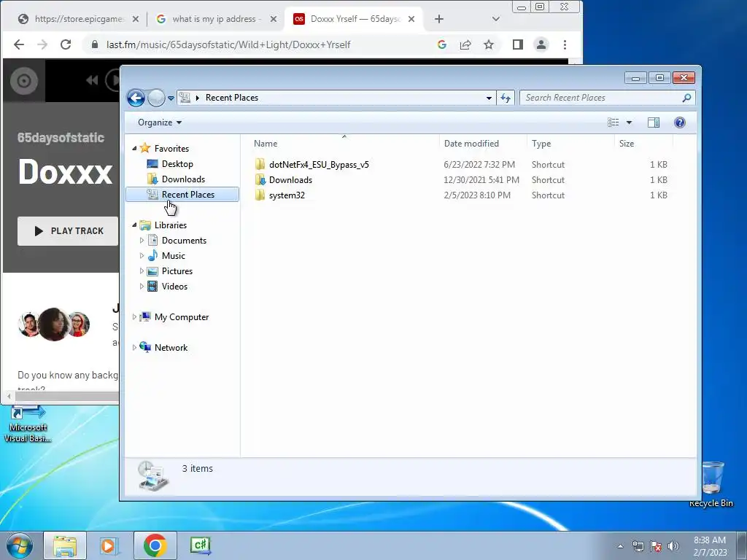Open recent pages dropdown beside forward button
Screen dimensions: 747x560
(171, 98)
